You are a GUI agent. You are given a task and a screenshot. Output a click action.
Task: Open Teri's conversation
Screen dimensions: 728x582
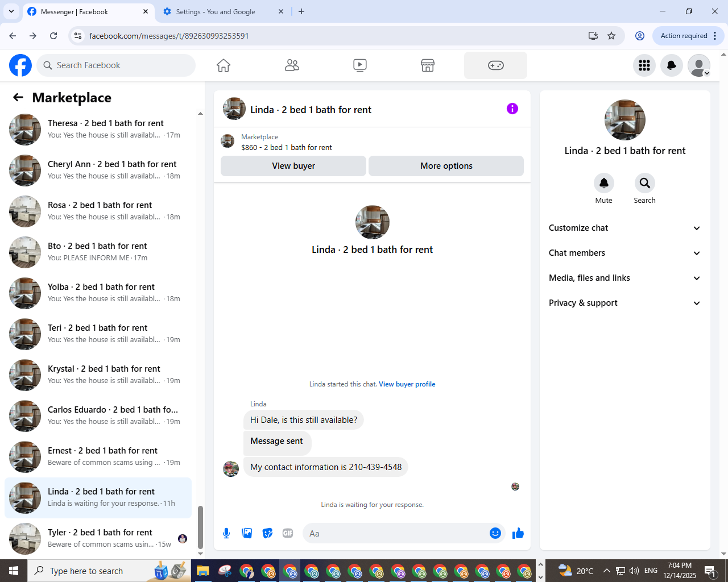pyautogui.click(x=98, y=334)
